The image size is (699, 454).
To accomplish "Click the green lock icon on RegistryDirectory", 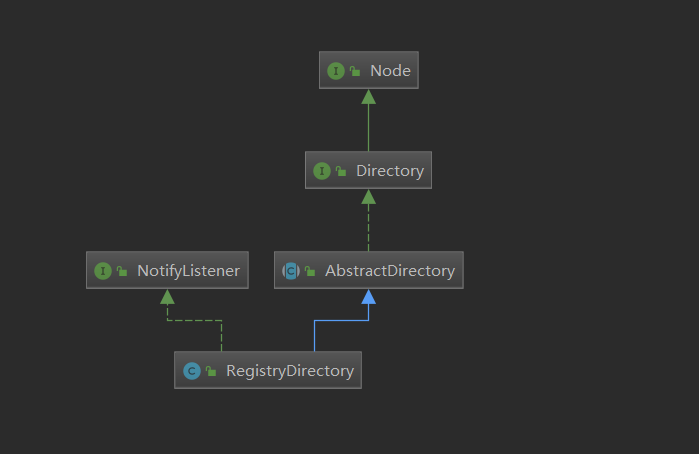I will coord(210,371).
